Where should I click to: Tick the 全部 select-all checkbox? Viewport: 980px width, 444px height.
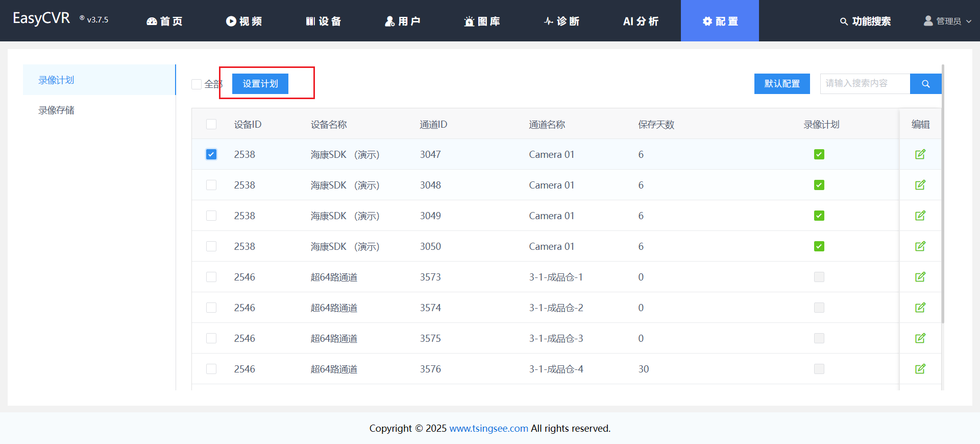197,84
